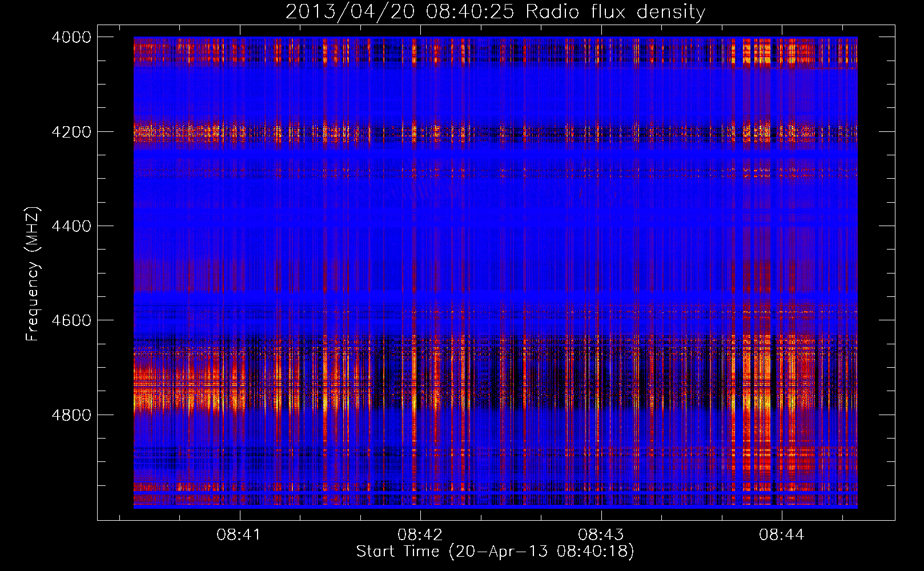Click the "Start Time (20-Apr-13 08:40:18)" label

point(495,552)
